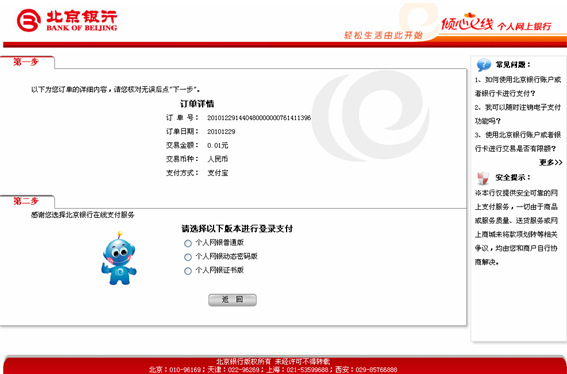Open the 第一步 tab
Image resolution: width=567 pixels, height=374 pixels.
coord(26,62)
